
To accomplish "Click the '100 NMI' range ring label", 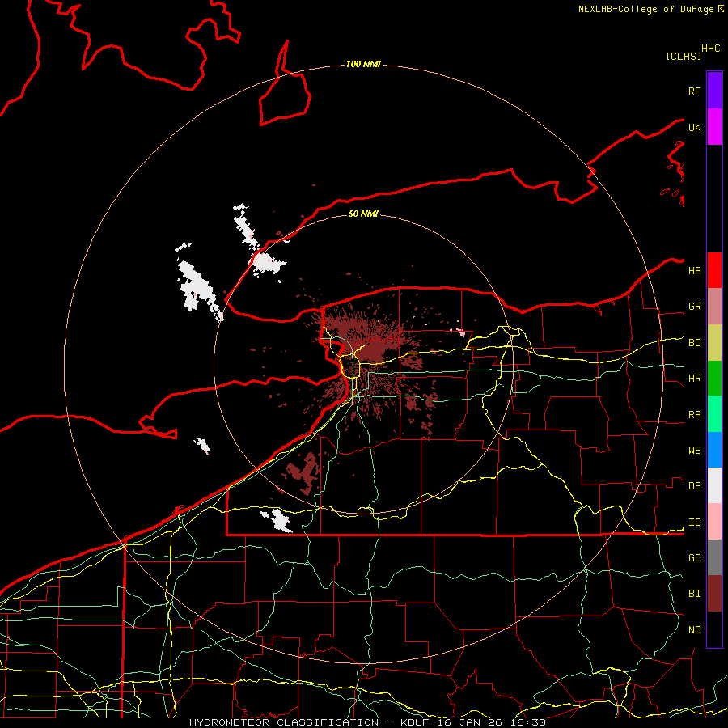I will point(363,64).
